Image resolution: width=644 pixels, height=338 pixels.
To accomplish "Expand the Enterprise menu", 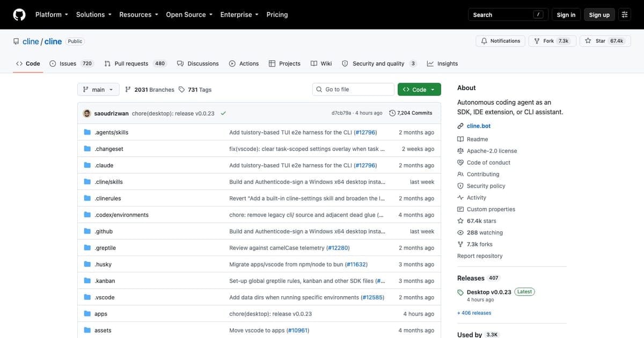I will pyautogui.click(x=239, y=14).
